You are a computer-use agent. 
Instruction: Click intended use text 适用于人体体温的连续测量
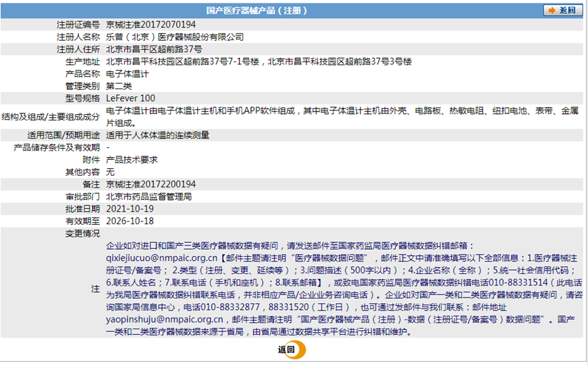pos(158,135)
